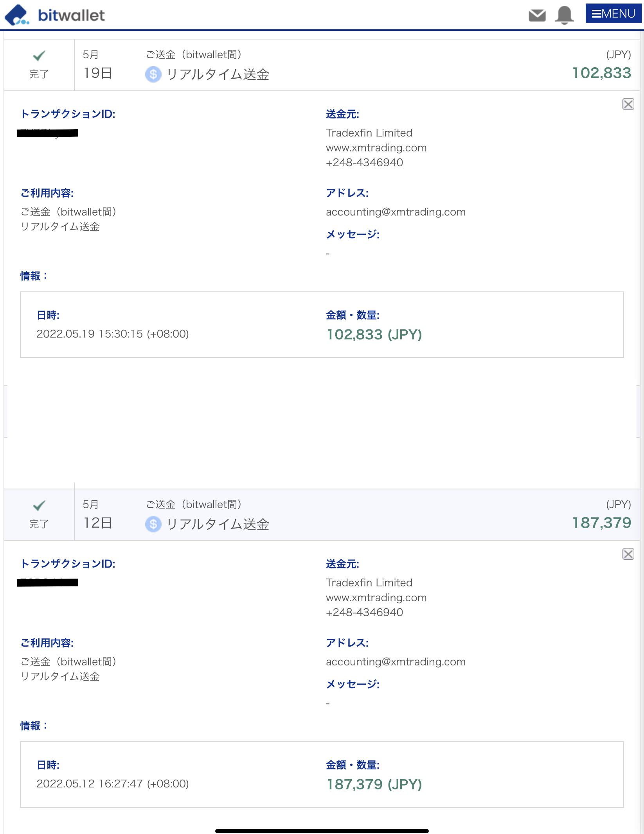This screenshot has height=834, width=644.
Task: Click accounting@xmtrading.com in second transaction
Action: coord(396,662)
